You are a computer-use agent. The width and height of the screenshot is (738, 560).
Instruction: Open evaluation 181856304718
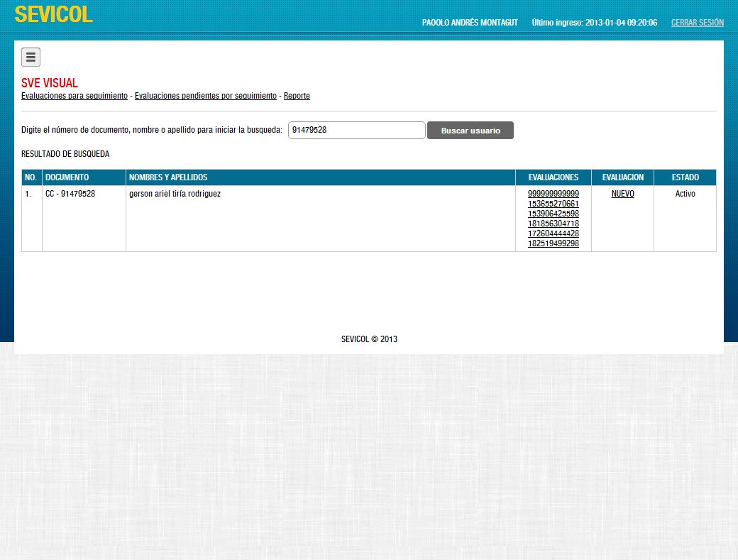click(553, 224)
